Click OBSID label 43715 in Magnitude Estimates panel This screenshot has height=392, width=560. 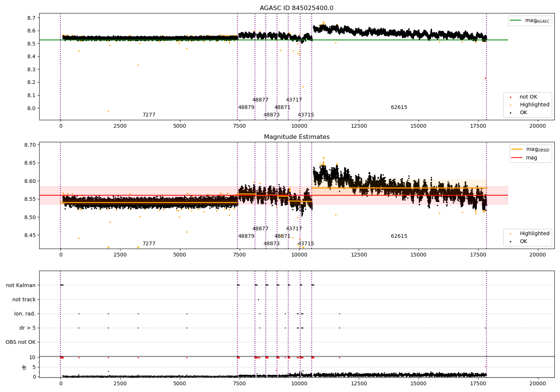(306, 244)
